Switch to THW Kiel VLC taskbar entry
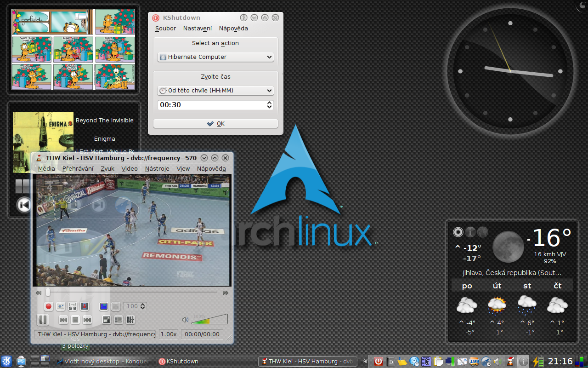The image size is (588, 368). [309, 362]
